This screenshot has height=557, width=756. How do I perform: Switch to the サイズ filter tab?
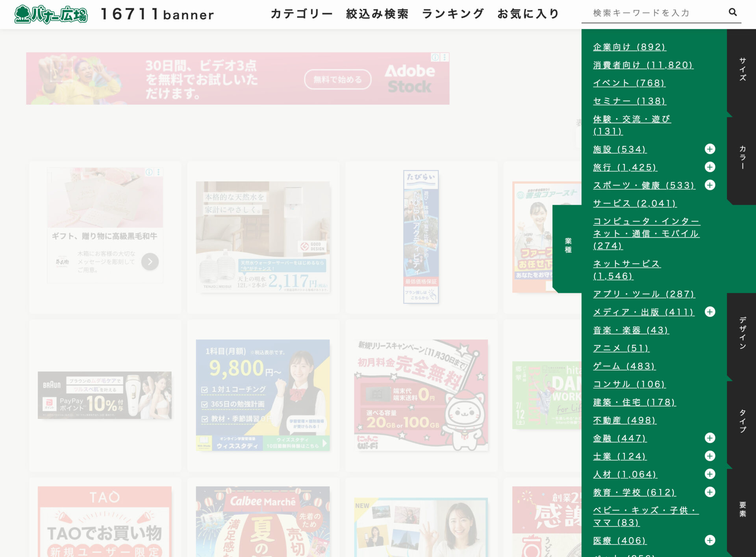(742, 69)
